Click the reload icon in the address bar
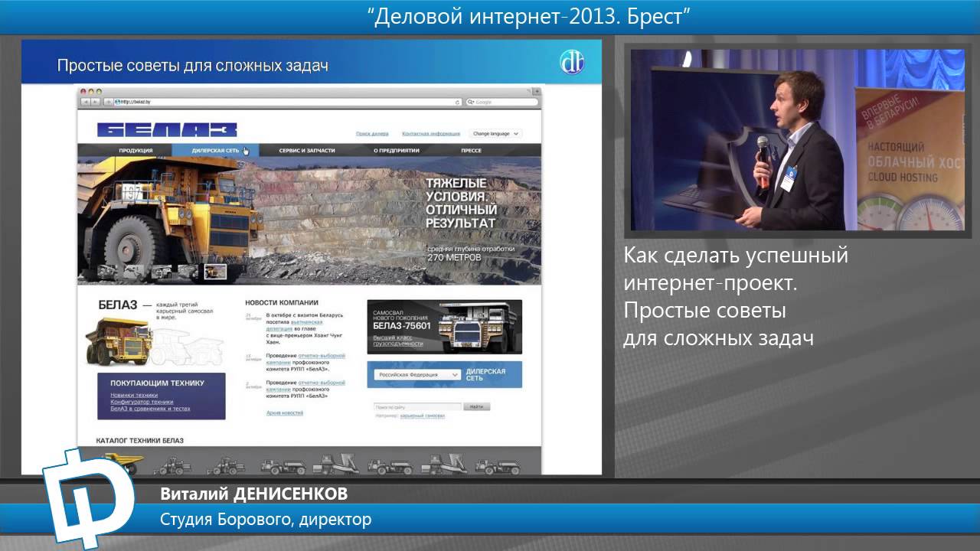The height and width of the screenshot is (551, 980). click(458, 102)
